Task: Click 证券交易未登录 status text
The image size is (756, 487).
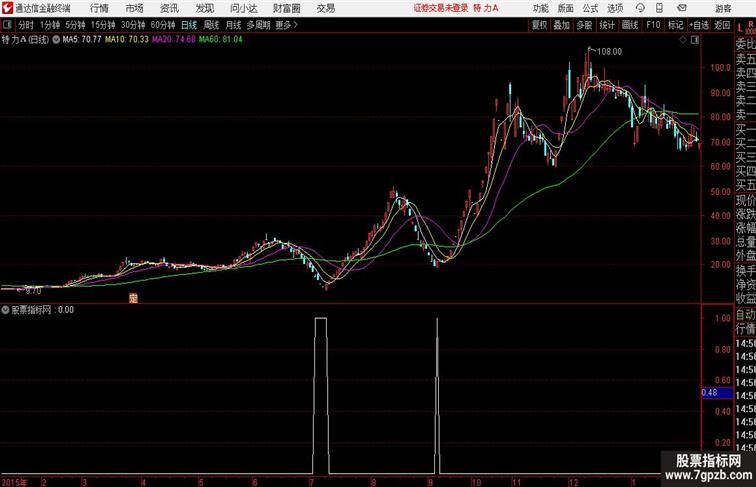Action: click(441, 8)
